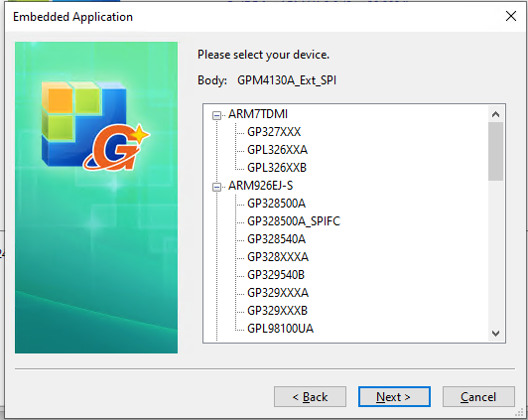Pick GP328540A from the tree

click(x=276, y=239)
